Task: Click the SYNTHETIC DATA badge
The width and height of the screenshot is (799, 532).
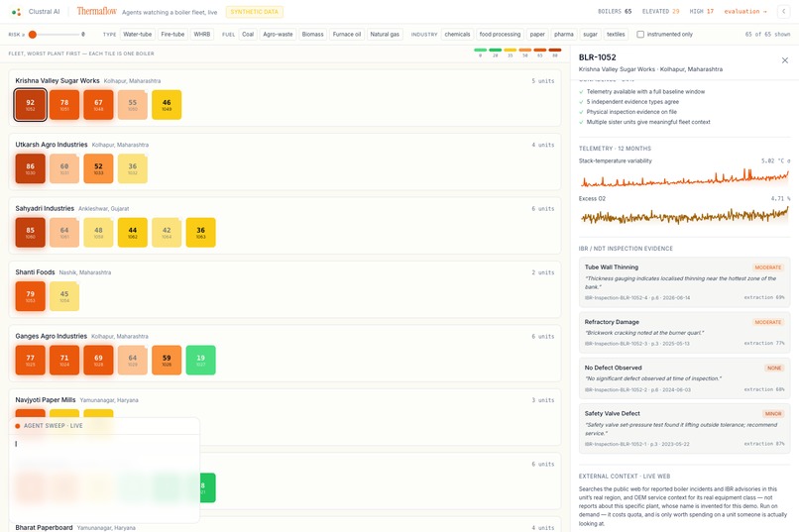Action: coord(255,12)
